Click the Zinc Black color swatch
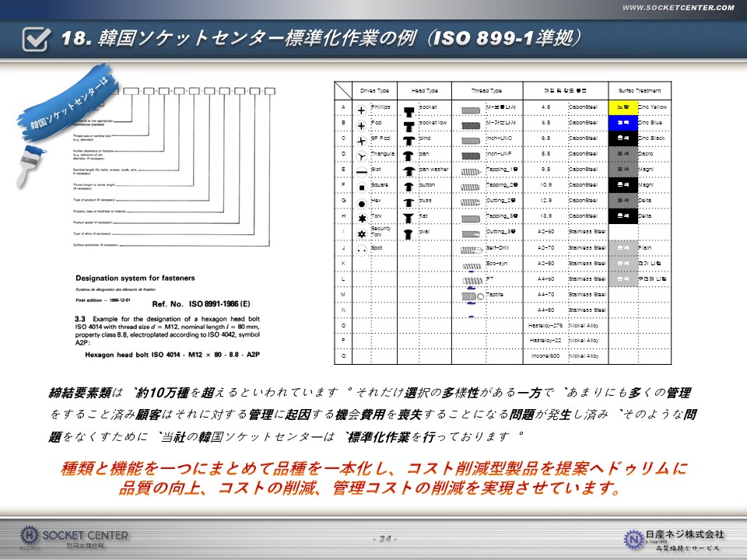 622,138
